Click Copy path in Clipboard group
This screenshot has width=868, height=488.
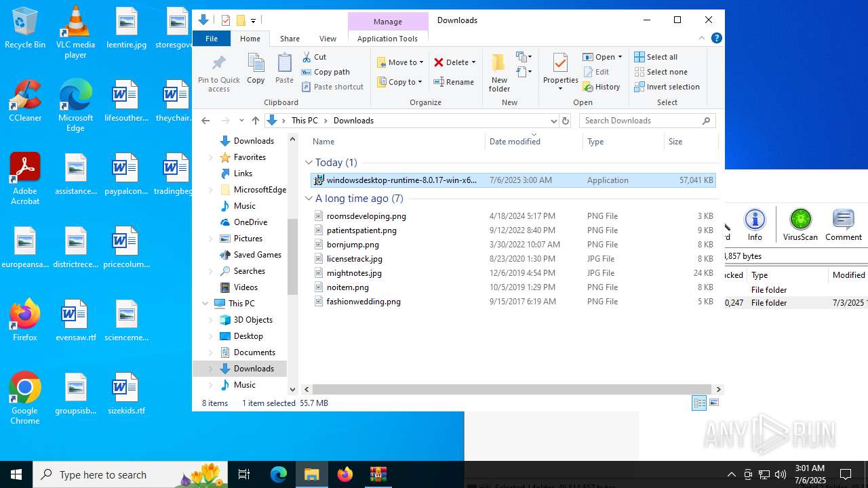325,72
